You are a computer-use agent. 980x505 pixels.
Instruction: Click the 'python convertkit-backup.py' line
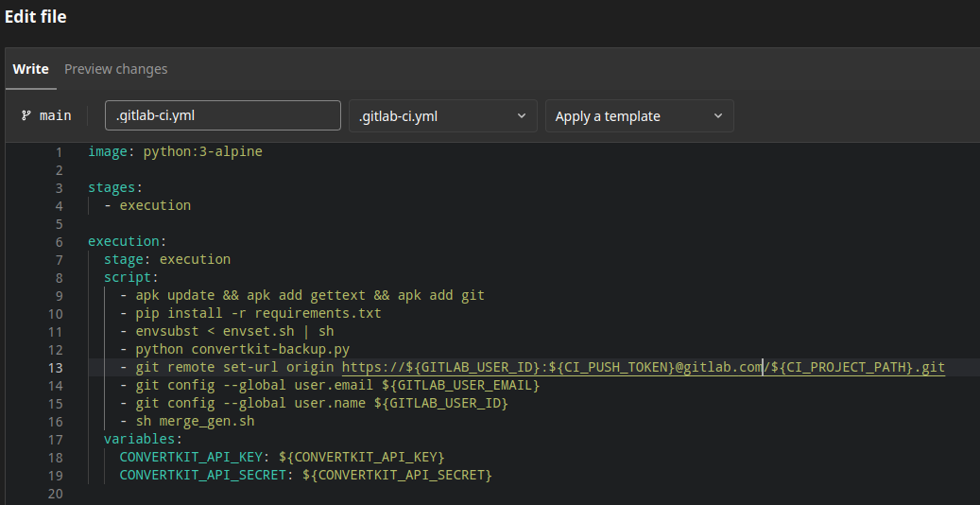click(x=234, y=349)
